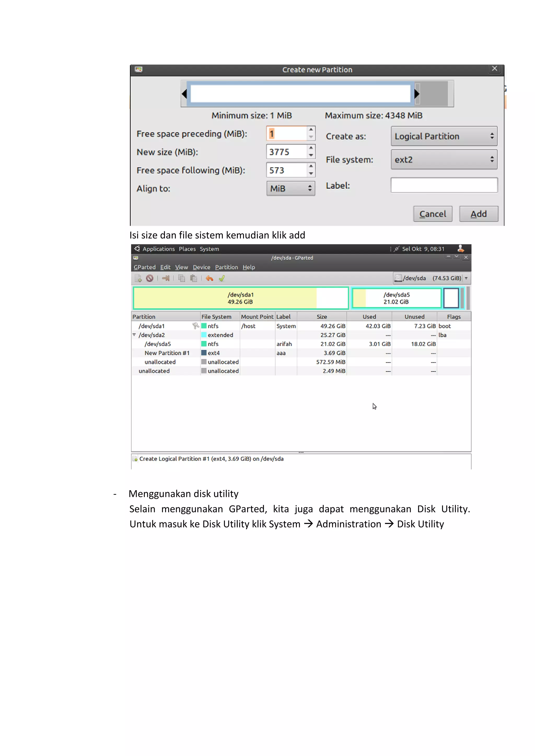Click the Ubuntu logo icon beside Applications
Viewport: 535px width, 756px height.
point(137,249)
